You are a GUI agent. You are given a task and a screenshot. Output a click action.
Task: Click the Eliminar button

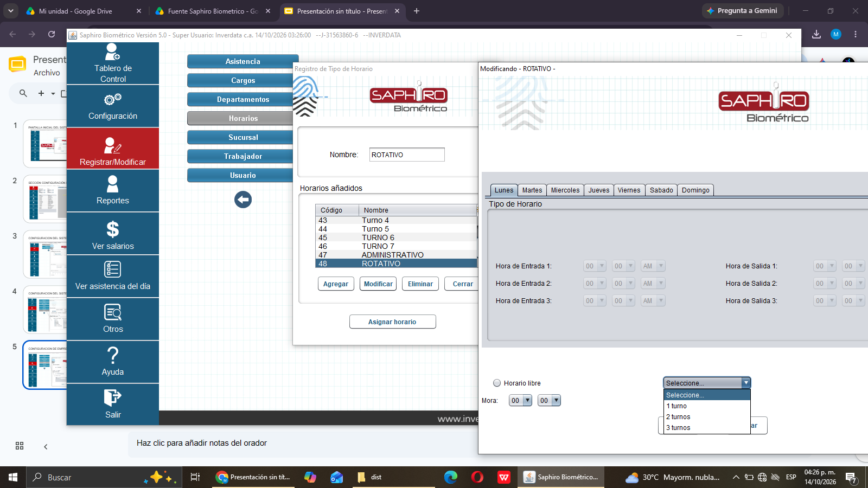[420, 284]
